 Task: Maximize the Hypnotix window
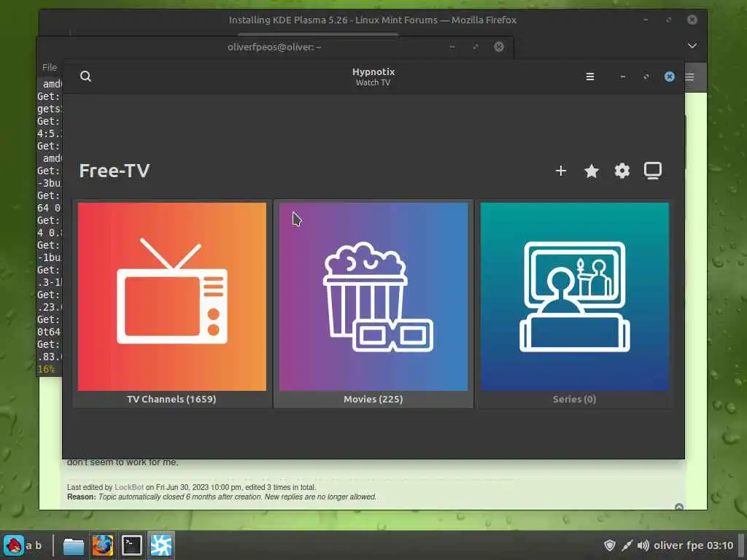(x=646, y=77)
